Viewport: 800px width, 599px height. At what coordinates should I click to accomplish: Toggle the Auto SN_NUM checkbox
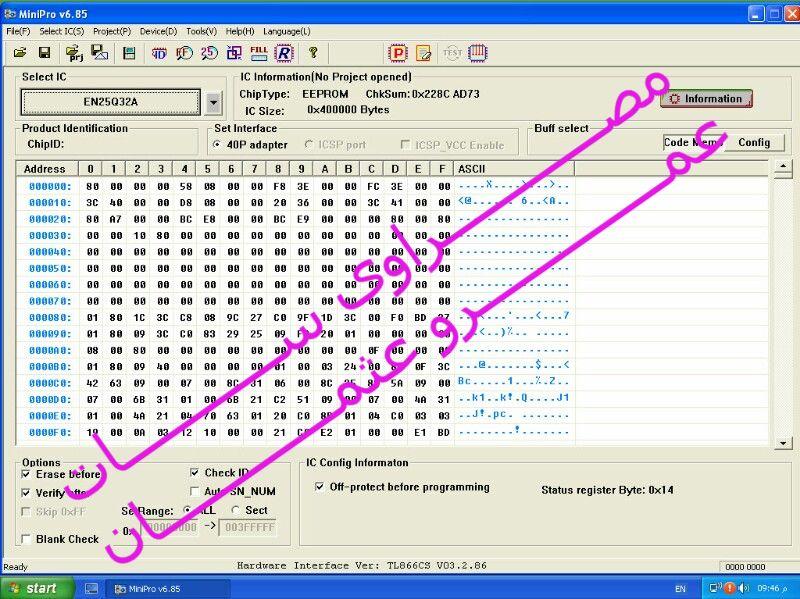pyautogui.click(x=194, y=491)
